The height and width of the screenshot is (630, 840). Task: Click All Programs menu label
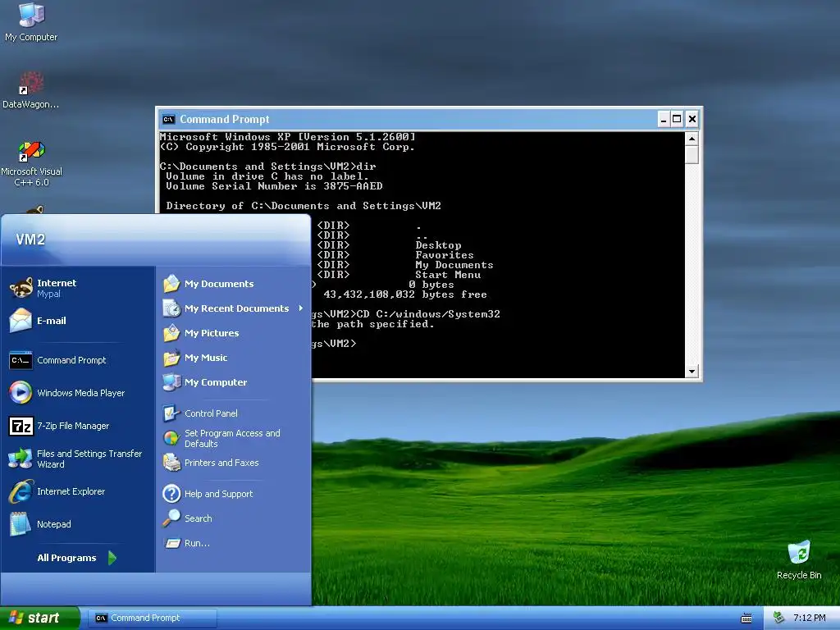coord(66,558)
